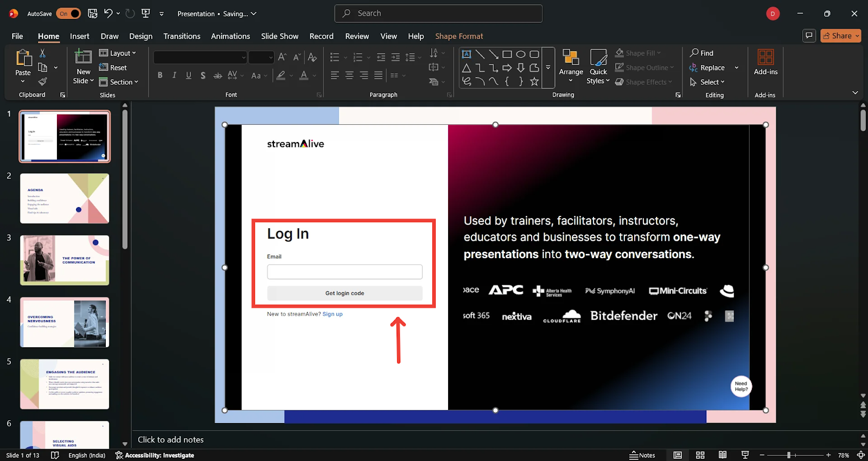Toggle the Notes pane
Viewport: 868px width, 461px height.
click(x=642, y=455)
